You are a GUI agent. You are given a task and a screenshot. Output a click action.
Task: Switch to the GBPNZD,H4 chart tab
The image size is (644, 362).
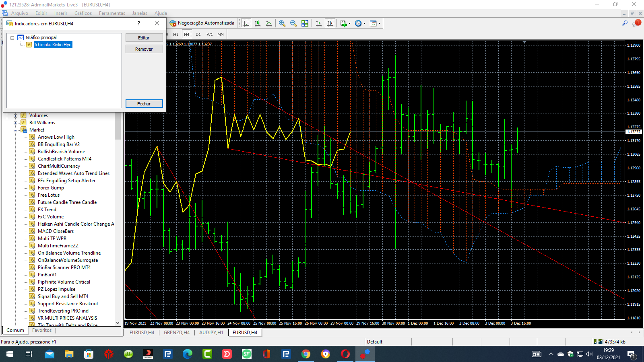(176, 333)
